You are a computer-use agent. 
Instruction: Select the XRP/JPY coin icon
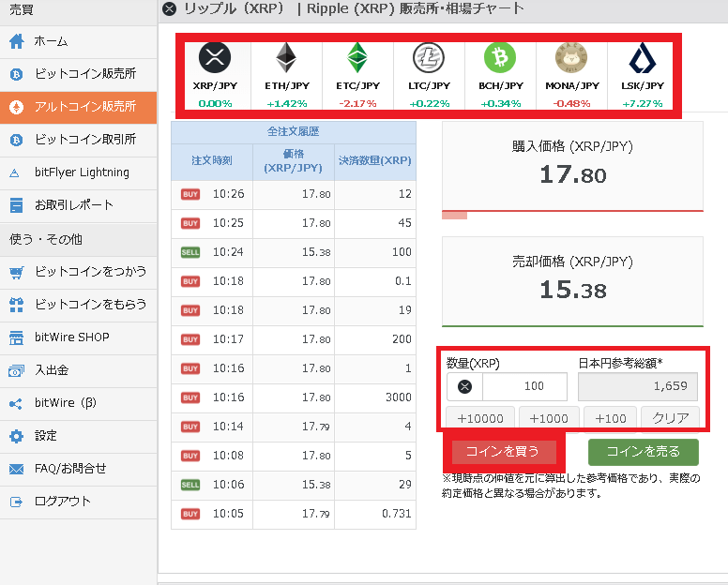[x=215, y=57]
